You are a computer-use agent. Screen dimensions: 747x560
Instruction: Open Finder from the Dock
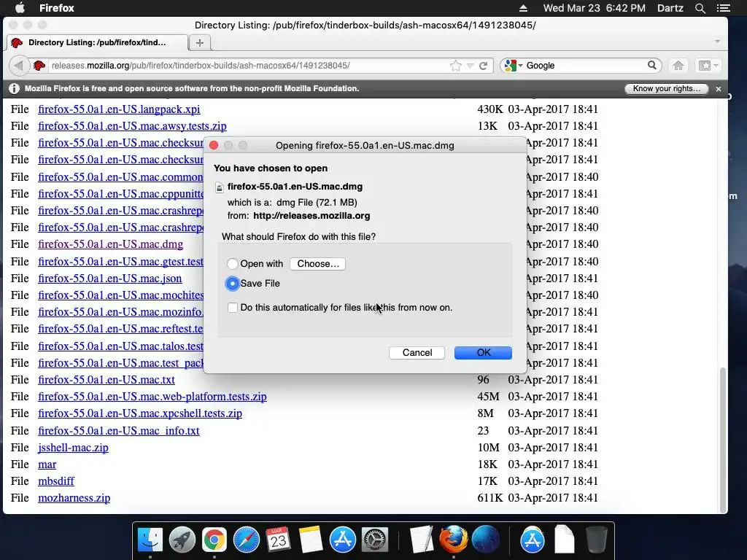(150, 540)
